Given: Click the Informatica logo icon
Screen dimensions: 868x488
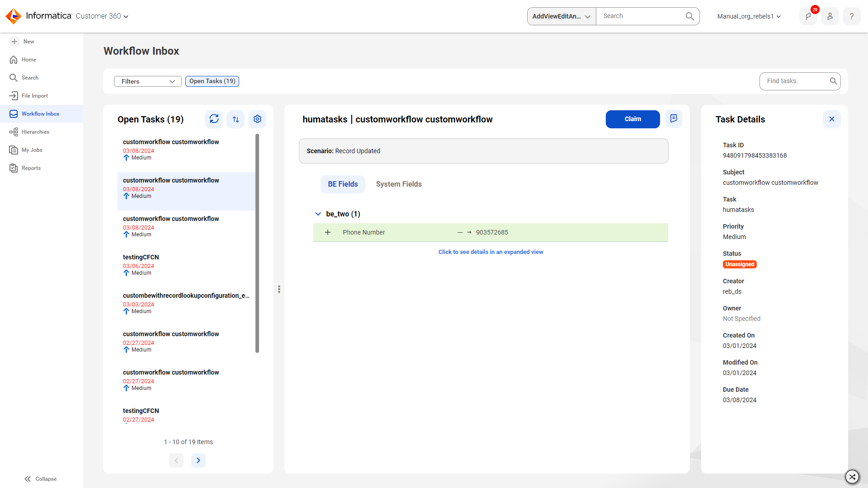Looking at the screenshot, I should click(x=14, y=16).
